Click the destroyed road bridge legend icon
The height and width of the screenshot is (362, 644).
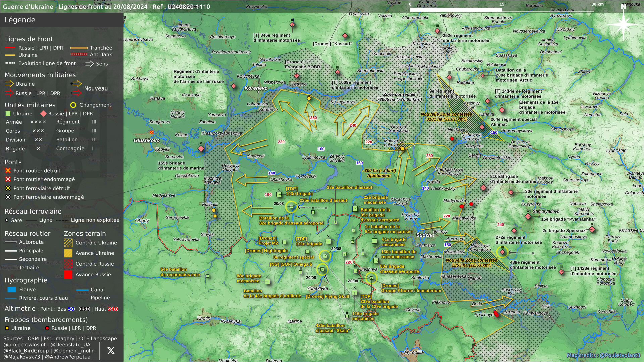click(8, 171)
